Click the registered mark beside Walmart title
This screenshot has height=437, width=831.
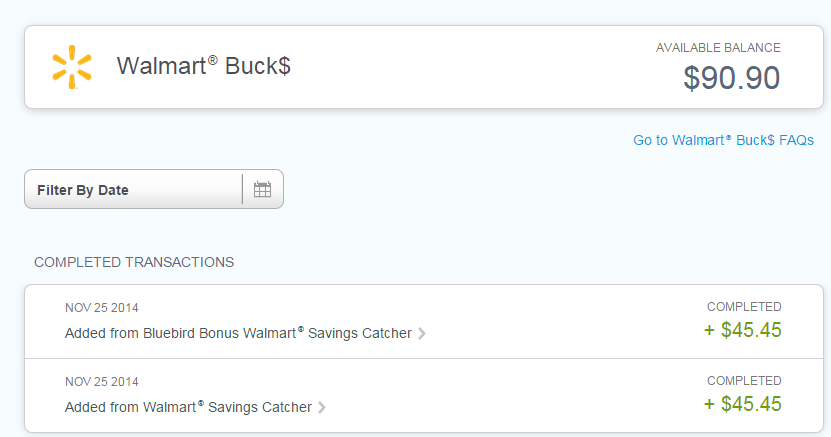[x=213, y=60]
